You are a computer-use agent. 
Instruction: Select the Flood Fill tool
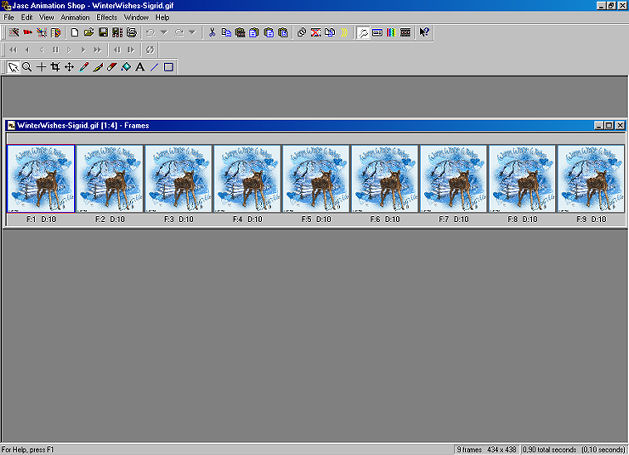(x=126, y=67)
